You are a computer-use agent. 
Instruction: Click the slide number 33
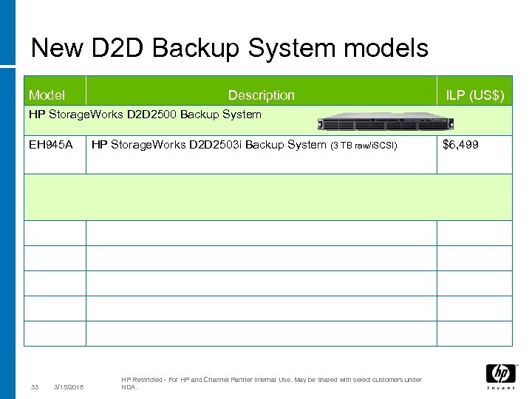(35, 387)
